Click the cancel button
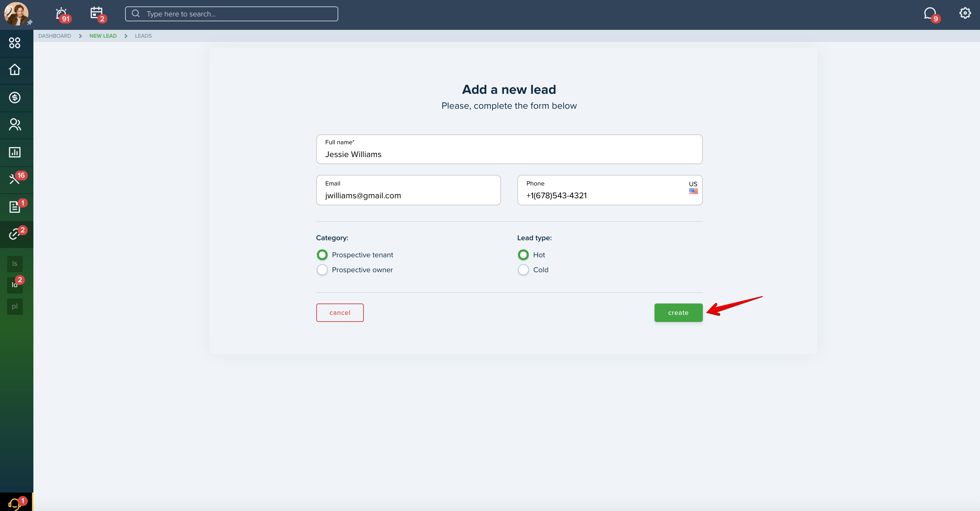The image size is (980, 511). pos(340,313)
